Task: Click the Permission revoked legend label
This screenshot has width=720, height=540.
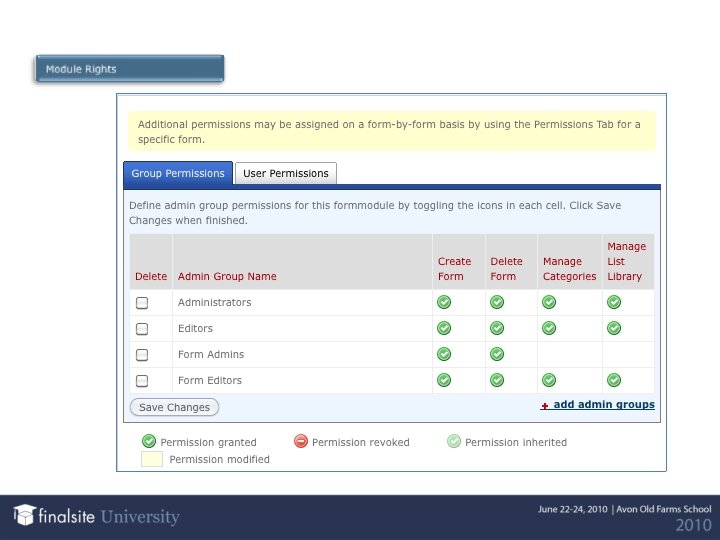Action: [x=360, y=442]
